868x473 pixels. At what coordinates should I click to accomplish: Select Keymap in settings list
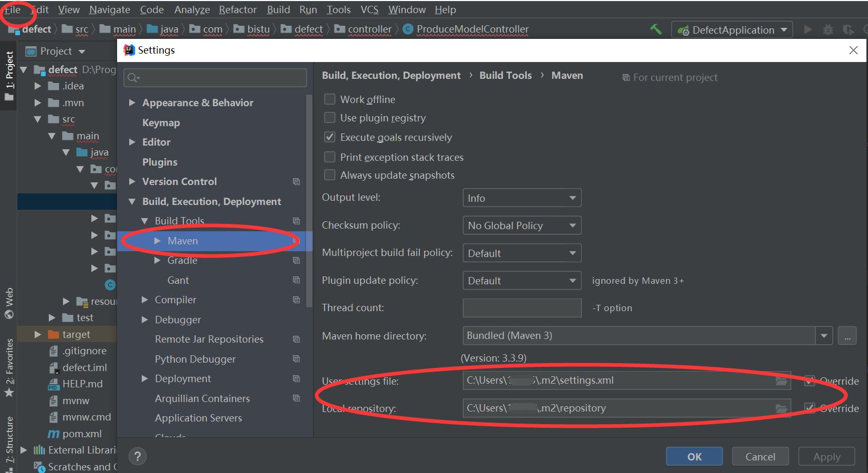161,122
